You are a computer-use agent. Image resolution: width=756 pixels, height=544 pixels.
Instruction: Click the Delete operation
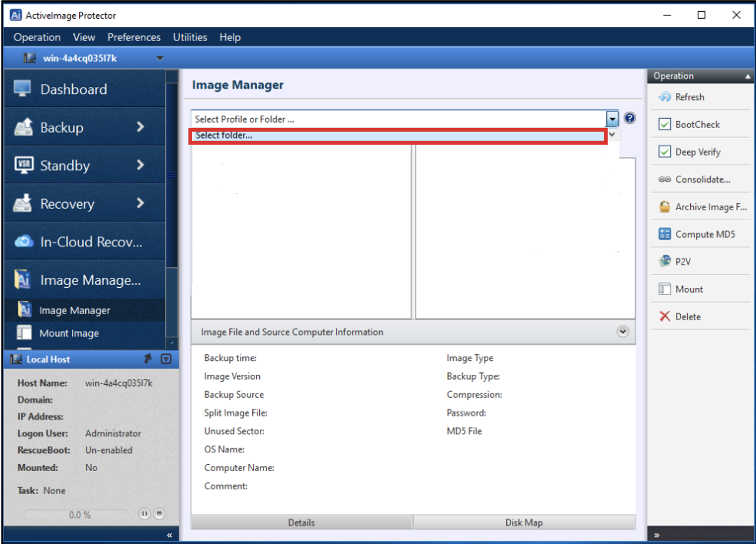coord(701,317)
